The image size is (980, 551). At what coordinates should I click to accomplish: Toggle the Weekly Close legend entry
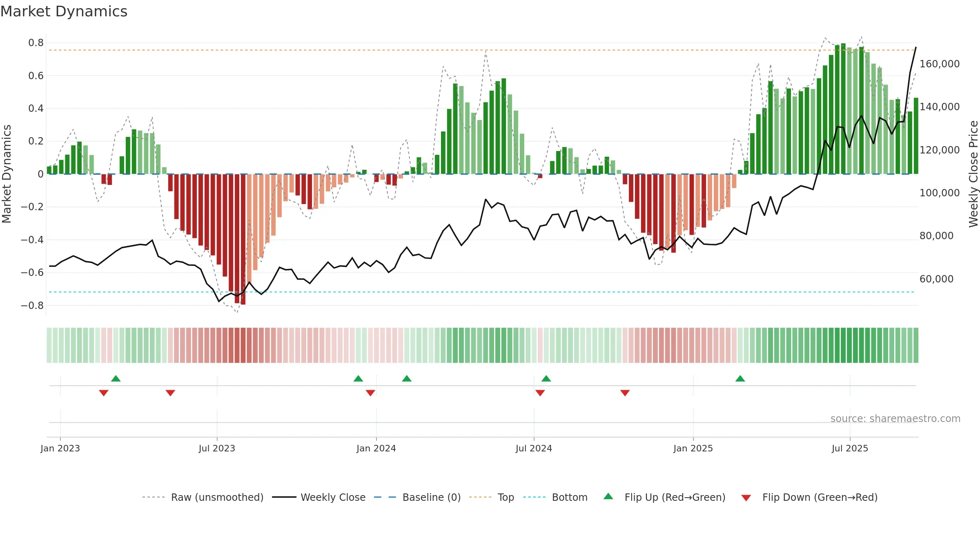pyautogui.click(x=318, y=497)
